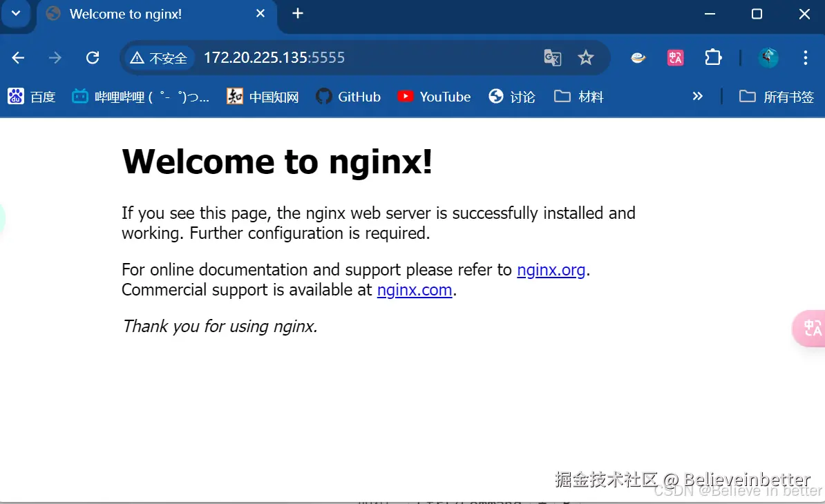Open the pink translation extension icon
The height and width of the screenshot is (504, 825).
675,58
